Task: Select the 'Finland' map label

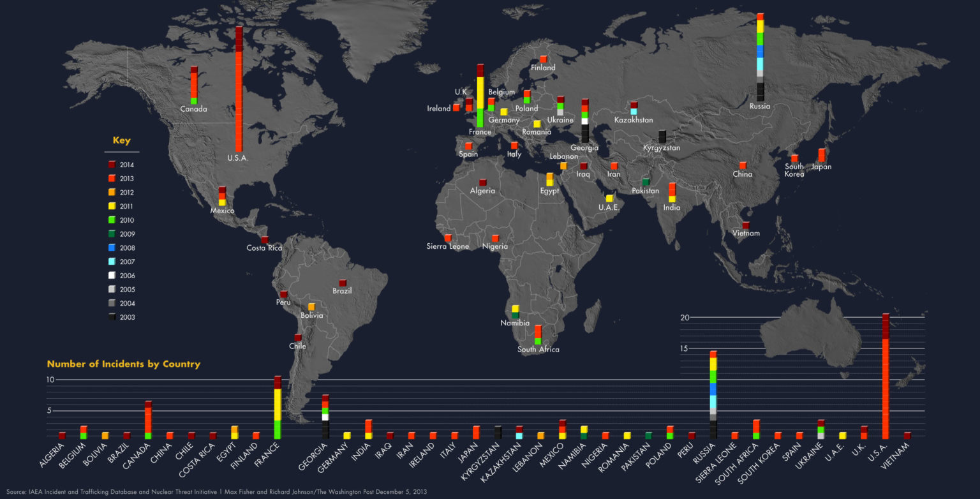Action: (543, 68)
